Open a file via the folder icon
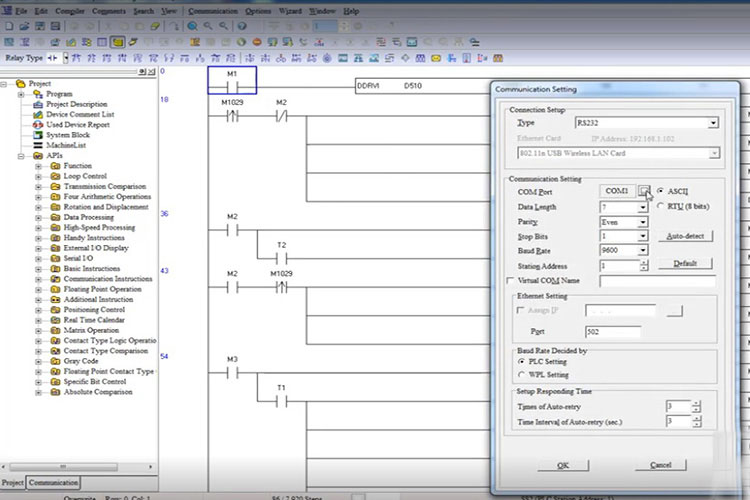Screen dimensions: 750x500 pyautogui.click(x=24, y=26)
